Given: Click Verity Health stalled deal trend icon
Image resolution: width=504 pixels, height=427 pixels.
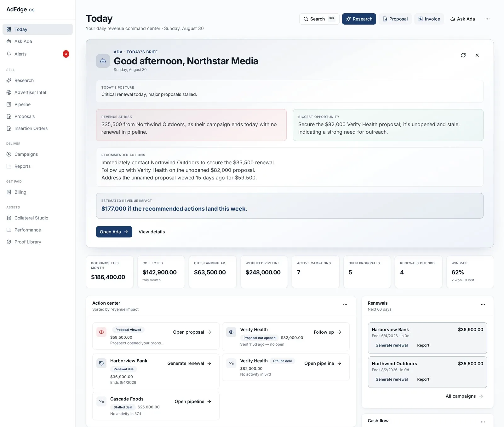Looking at the screenshot, I should tap(231, 363).
